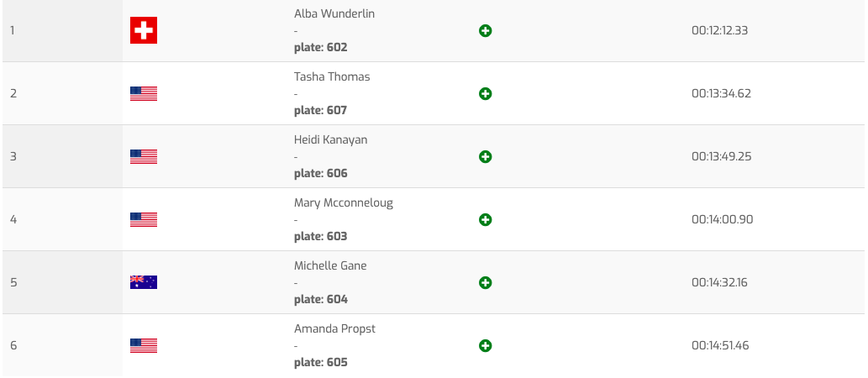Click the US flag beside Amanda Propst

(x=144, y=346)
